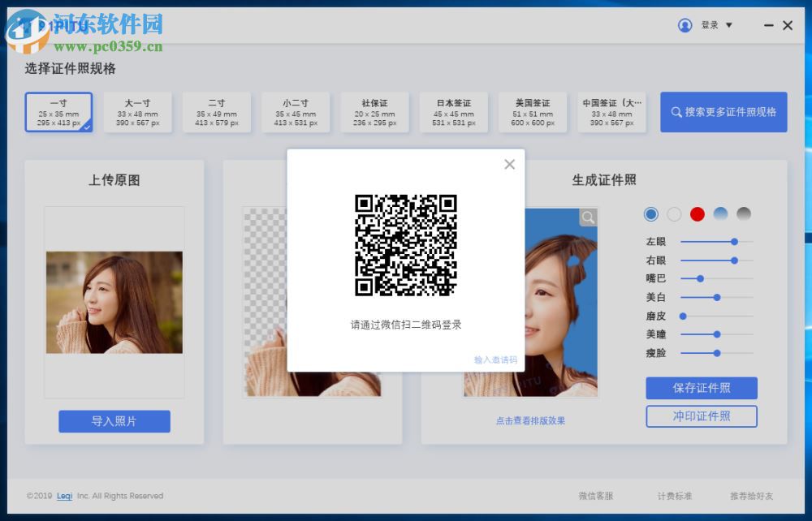The image size is (812, 521).
Task: Click the 冲印证件照 print photo button
Action: [701, 416]
